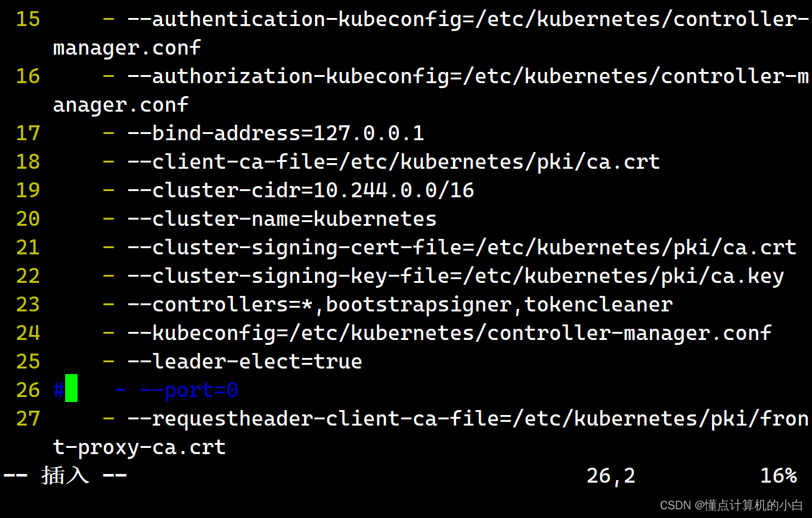The width and height of the screenshot is (812, 518).
Task: Click the controllers=*,bootstrapsigner,tokencleaner line
Action: click(388, 305)
